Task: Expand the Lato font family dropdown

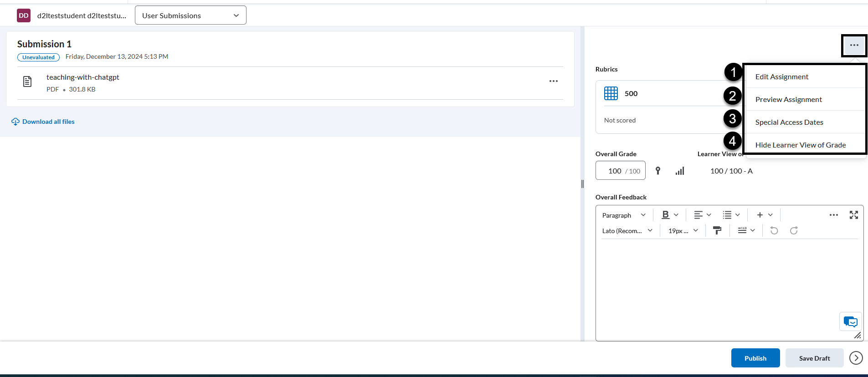Action: tap(627, 231)
